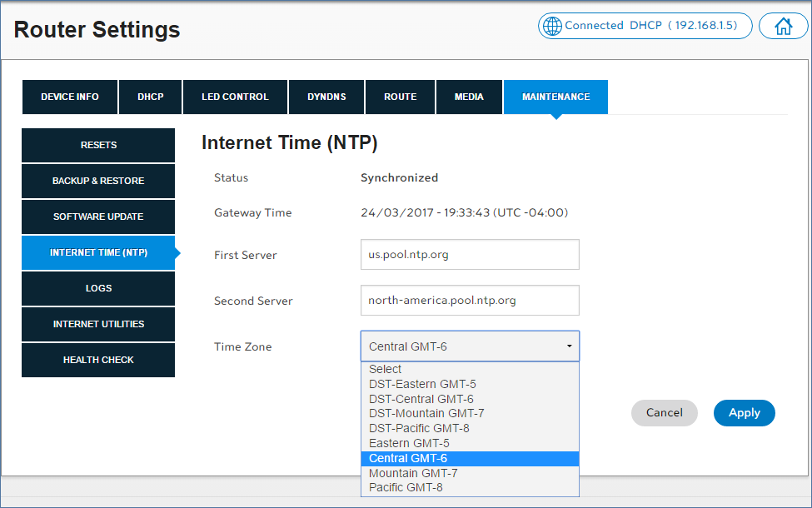Select Software Update from sidebar
The image size is (812, 508).
coord(98,217)
